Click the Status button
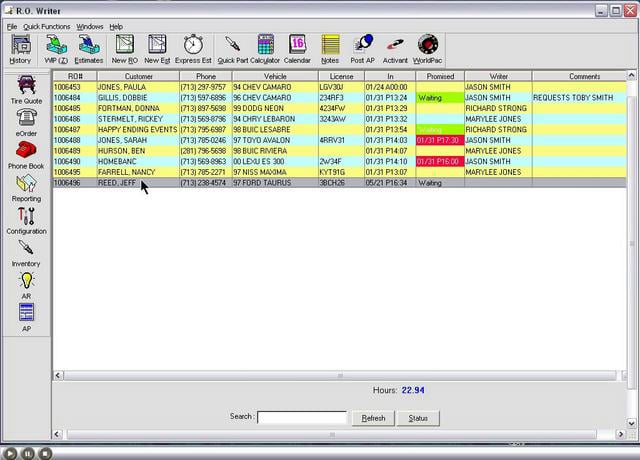The height and width of the screenshot is (460, 640). 418,418
